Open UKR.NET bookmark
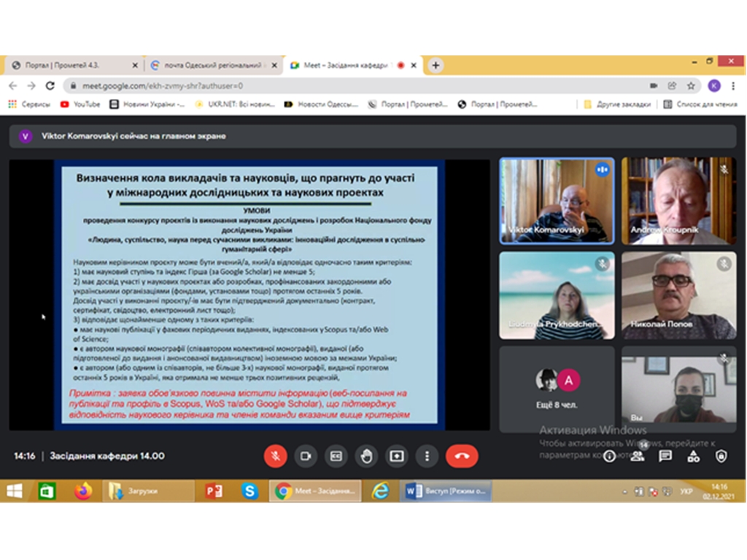 [235, 104]
